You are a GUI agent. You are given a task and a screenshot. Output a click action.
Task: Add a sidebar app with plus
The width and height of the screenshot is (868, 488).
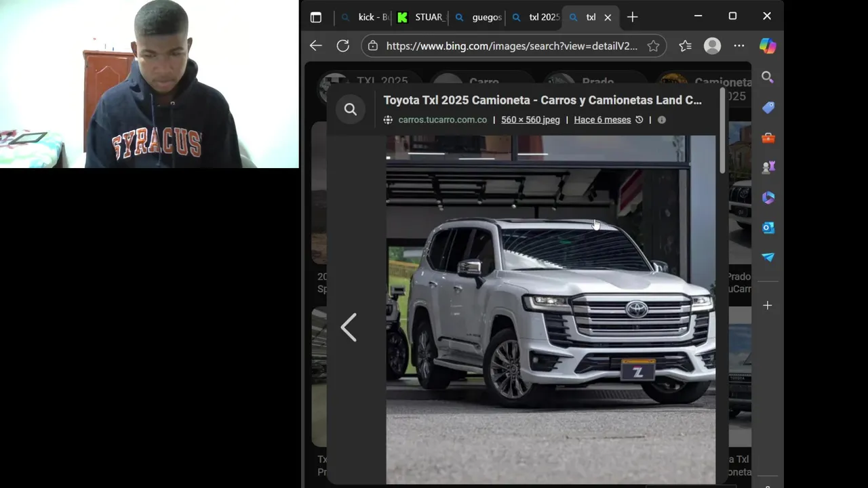(x=768, y=306)
